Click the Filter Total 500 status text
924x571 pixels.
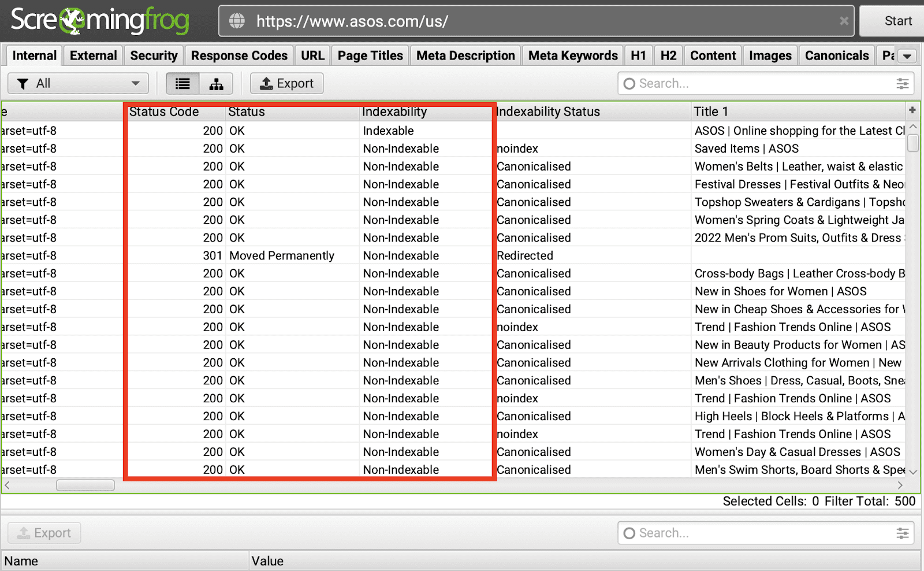870,501
